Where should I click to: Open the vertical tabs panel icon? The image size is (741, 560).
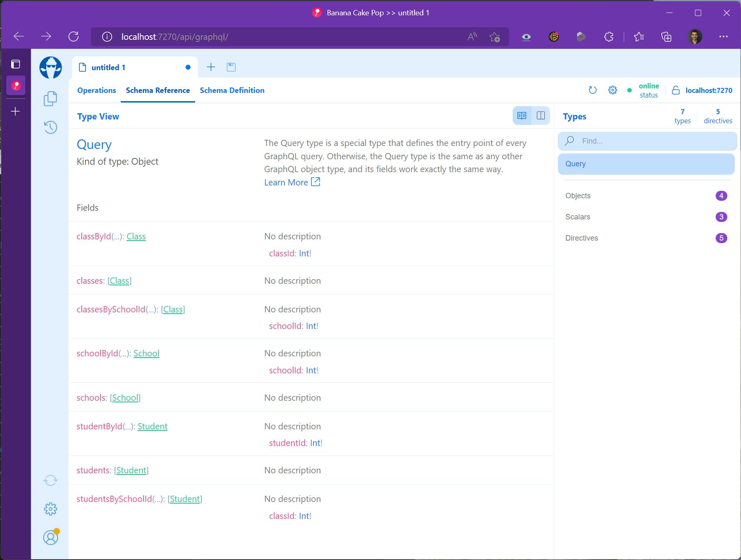(x=16, y=64)
